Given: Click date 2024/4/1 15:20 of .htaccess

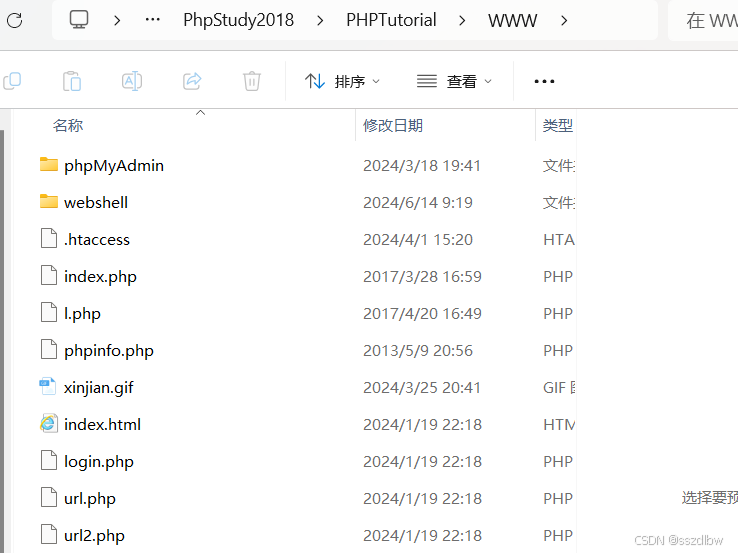Looking at the screenshot, I should tap(417, 240).
